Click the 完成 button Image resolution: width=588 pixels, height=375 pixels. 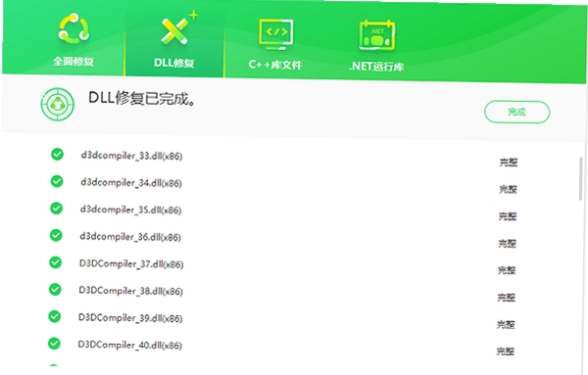[x=516, y=112]
